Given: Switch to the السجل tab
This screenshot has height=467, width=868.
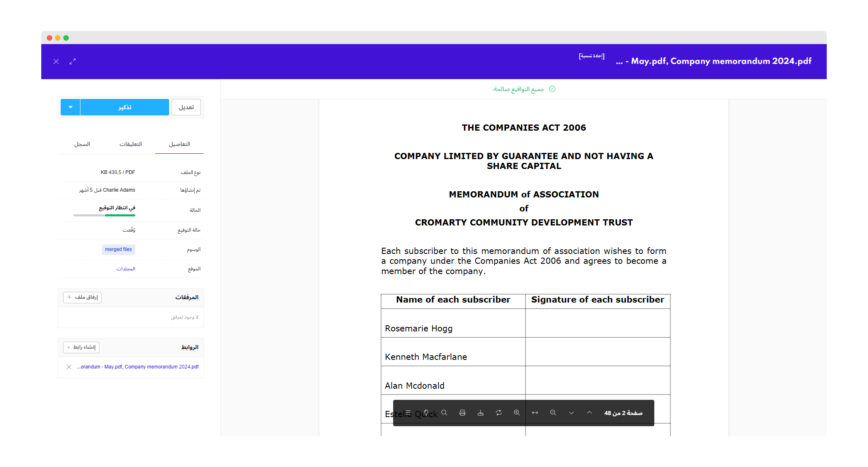Looking at the screenshot, I should 82,144.
